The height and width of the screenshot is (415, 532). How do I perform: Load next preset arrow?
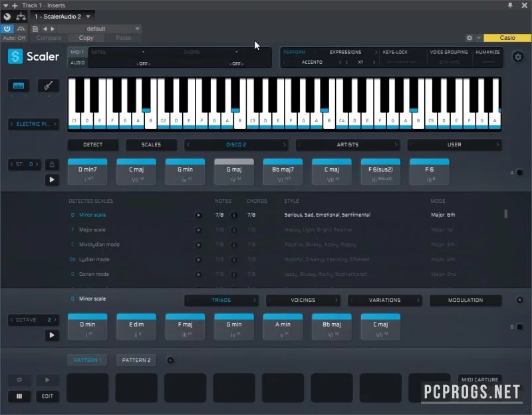tap(53, 29)
